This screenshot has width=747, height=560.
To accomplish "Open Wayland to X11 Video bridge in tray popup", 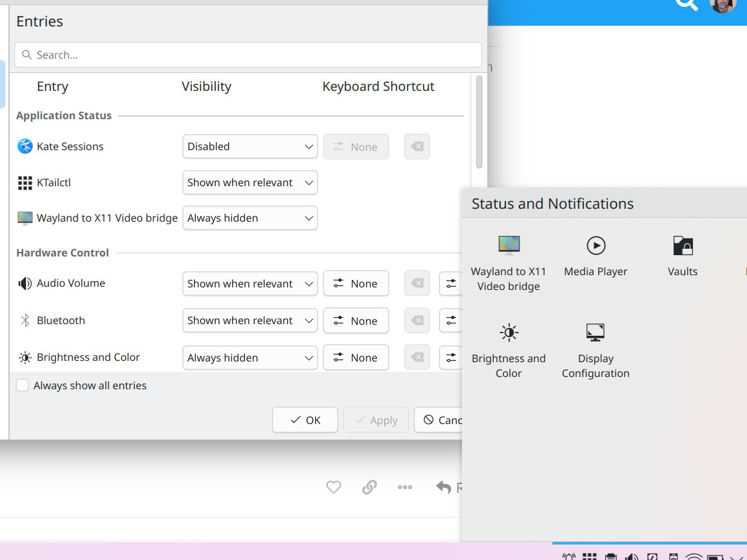I will point(509,264).
